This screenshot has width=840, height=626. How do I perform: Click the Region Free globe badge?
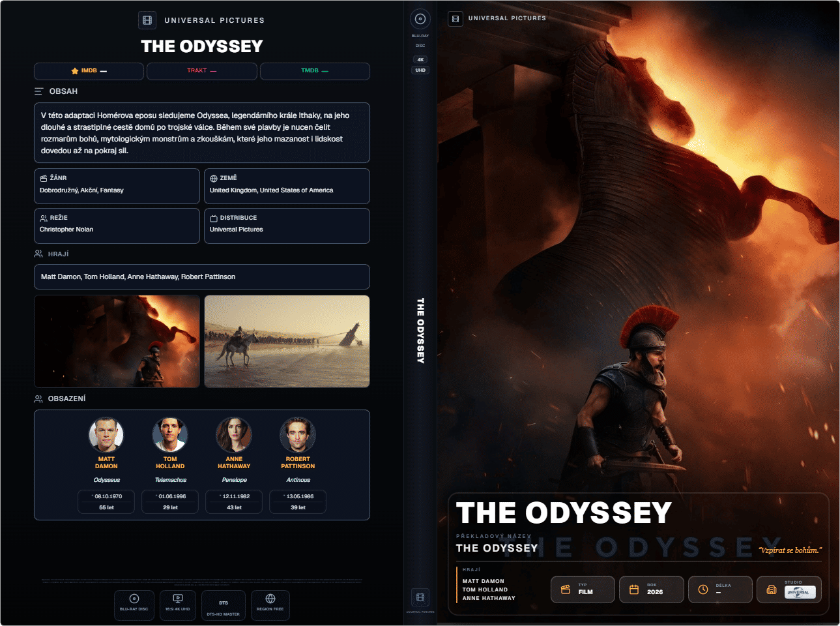click(270, 605)
